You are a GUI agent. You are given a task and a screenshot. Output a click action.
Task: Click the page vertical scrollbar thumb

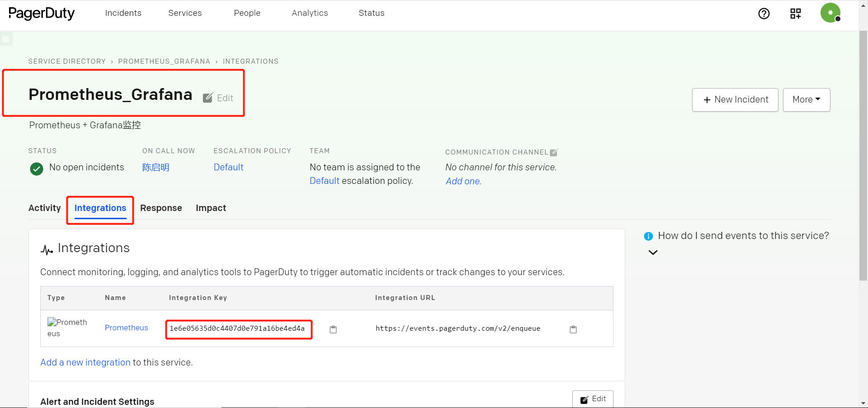(863, 156)
